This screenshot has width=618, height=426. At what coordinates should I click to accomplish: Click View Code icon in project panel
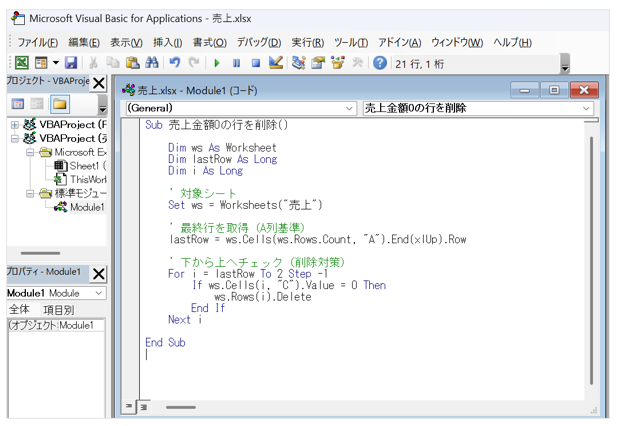pos(18,104)
